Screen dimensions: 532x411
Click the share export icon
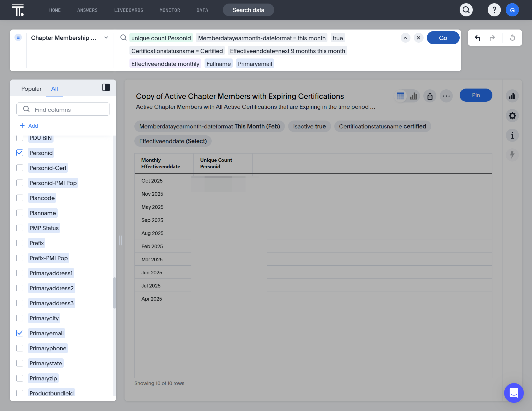[430, 96]
